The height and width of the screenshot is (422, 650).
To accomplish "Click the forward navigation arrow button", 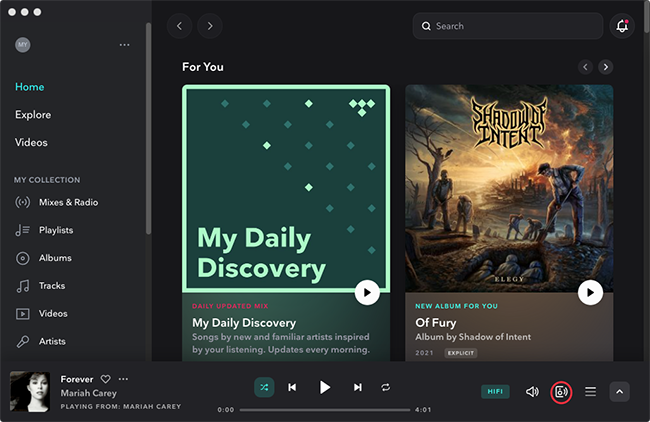I will (x=210, y=26).
